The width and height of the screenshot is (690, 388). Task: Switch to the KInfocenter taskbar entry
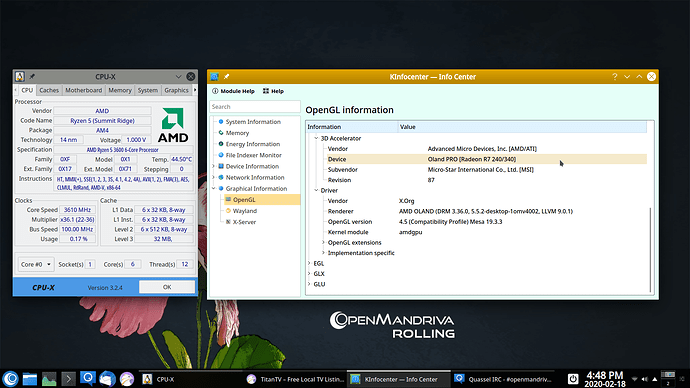coord(399,379)
